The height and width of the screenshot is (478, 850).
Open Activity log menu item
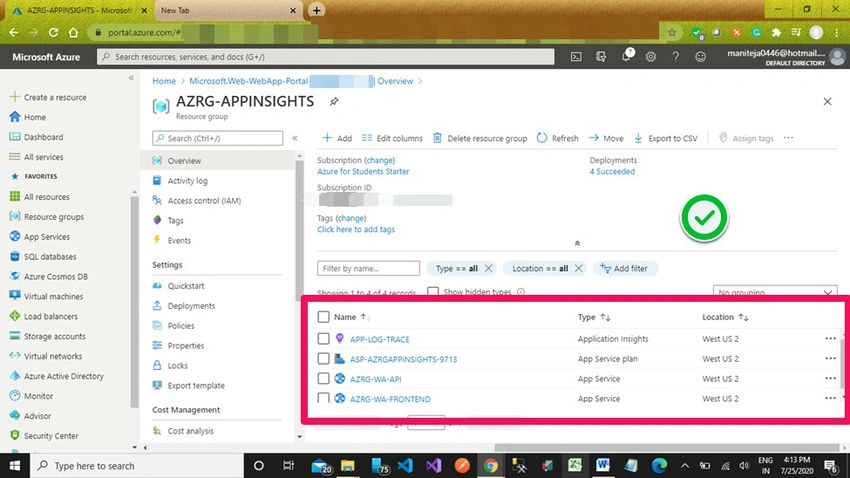[x=188, y=180]
